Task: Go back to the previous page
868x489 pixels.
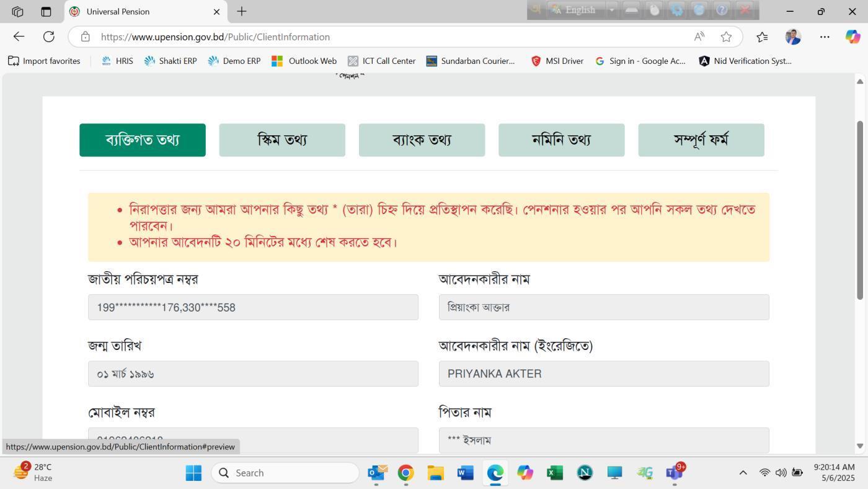Action: 19,37
